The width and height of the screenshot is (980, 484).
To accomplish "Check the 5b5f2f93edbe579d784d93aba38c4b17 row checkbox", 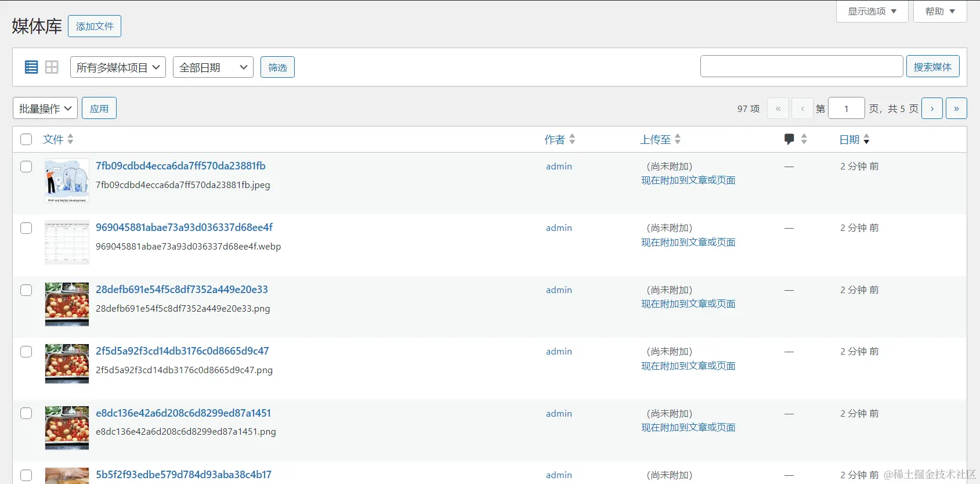I will pos(26,475).
